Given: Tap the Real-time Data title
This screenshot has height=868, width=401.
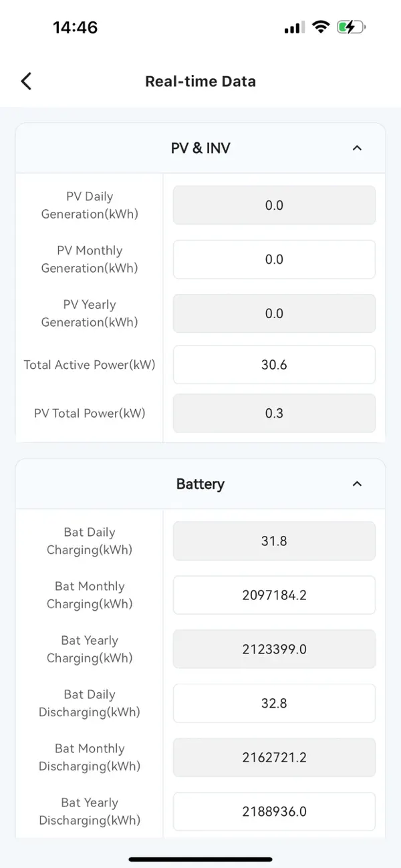Looking at the screenshot, I should pyautogui.click(x=200, y=81).
